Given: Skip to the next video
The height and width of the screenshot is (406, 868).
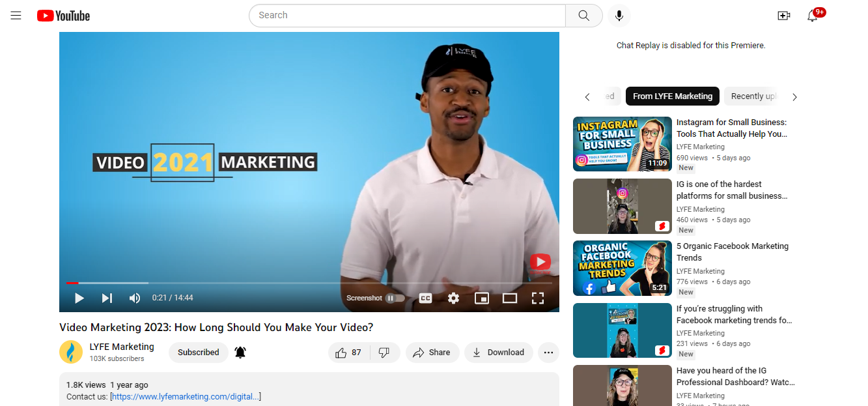Looking at the screenshot, I should pyautogui.click(x=107, y=298).
